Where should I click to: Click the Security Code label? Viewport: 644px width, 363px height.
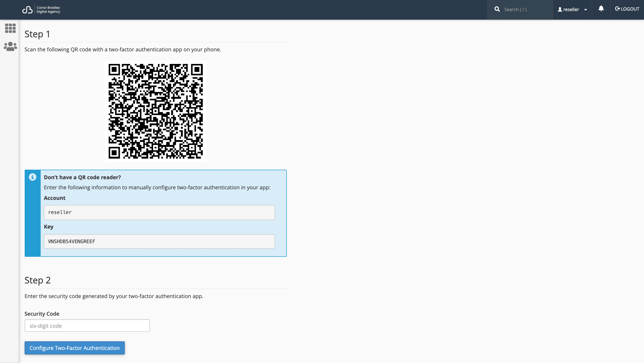pyautogui.click(x=42, y=314)
